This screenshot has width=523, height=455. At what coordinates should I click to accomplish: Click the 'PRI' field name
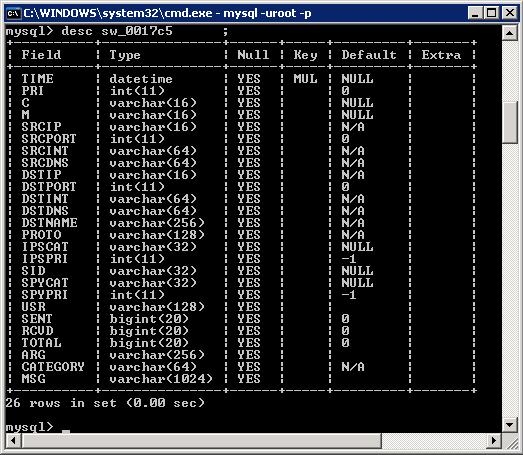click(33, 91)
